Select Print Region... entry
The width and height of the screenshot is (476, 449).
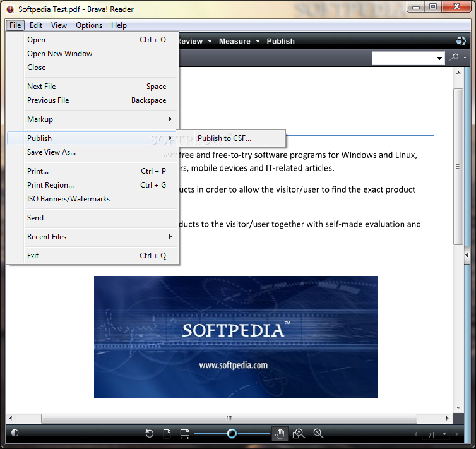pyautogui.click(x=93, y=185)
